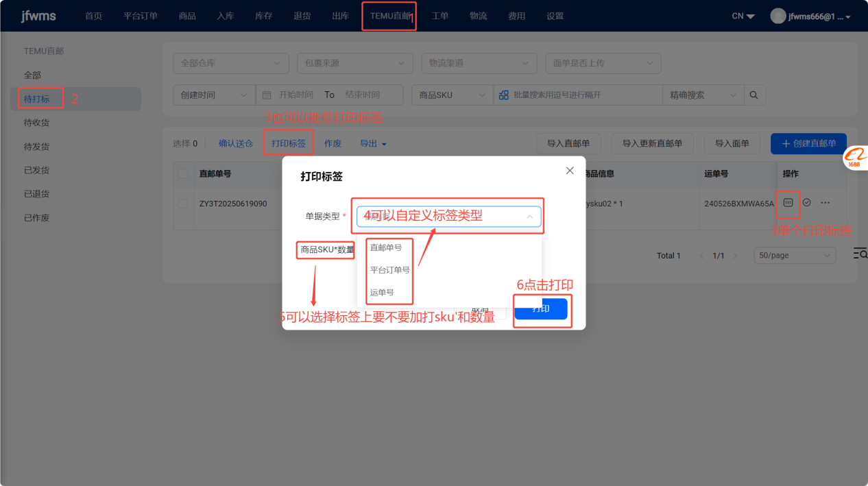This screenshot has height=486, width=868.
Task: Open the 商品SKU search type dropdown
Action: pos(453,95)
